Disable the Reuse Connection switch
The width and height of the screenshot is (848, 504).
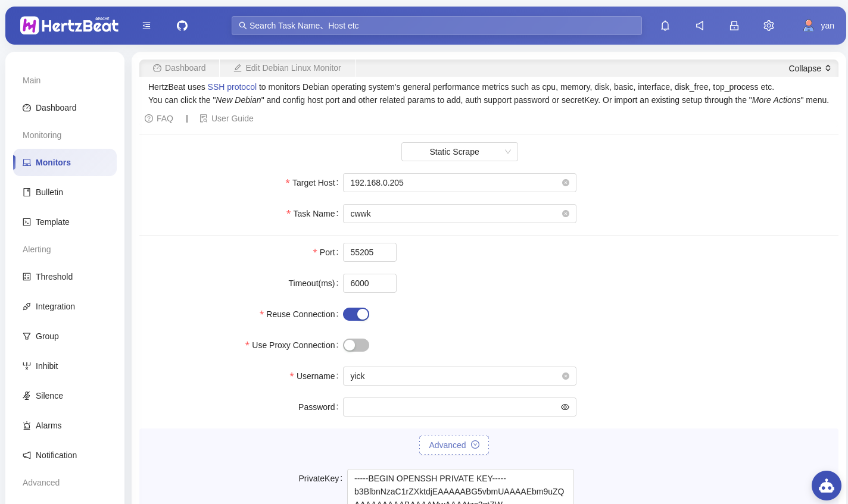tap(356, 314)
